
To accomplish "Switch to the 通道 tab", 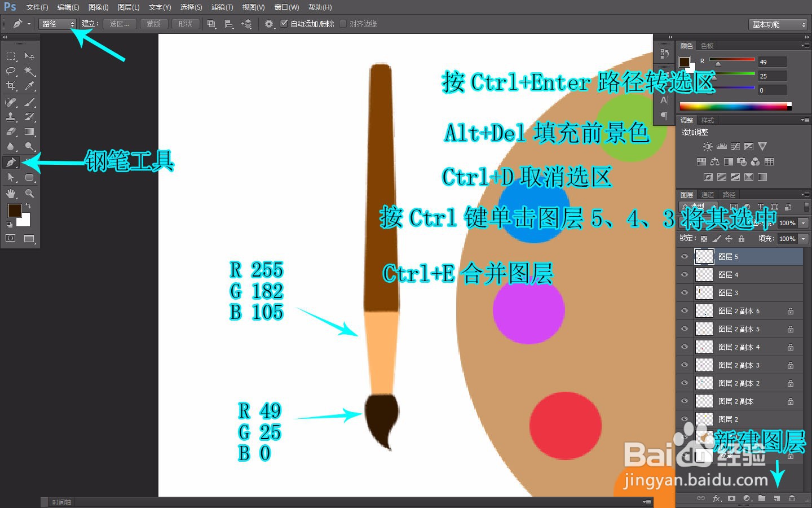I will pos(708,195).
